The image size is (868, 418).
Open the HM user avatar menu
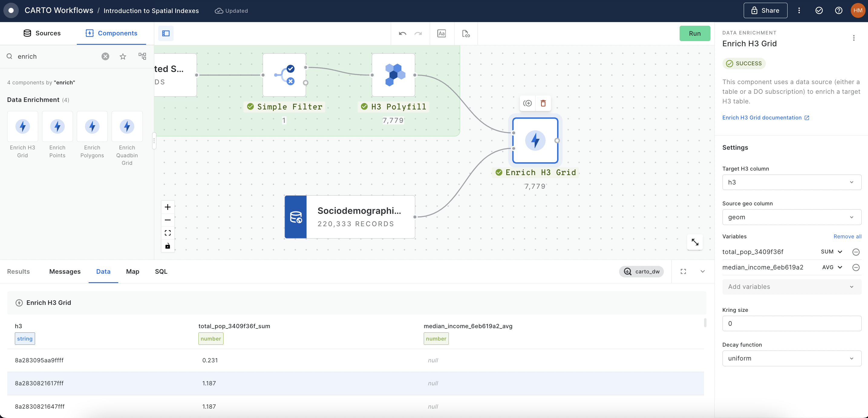coord(857,11)
